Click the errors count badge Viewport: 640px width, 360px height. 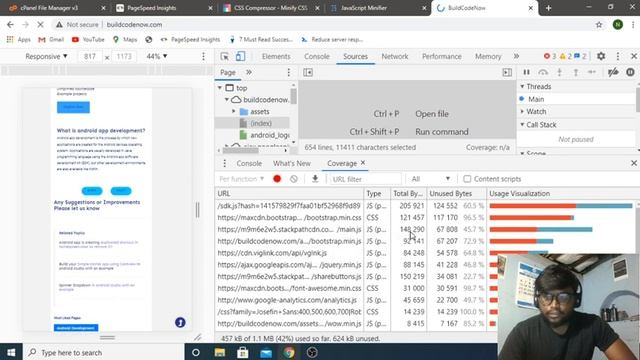coord(550,56)
